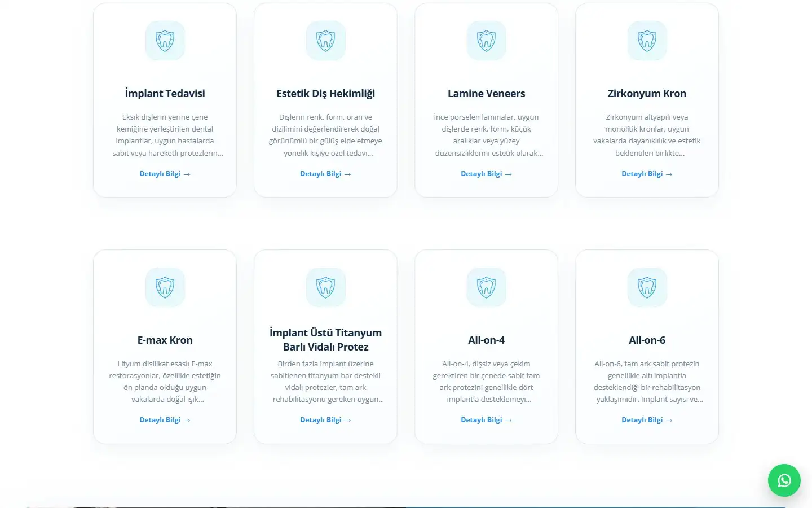812x508 pixels.
Task: Select the Estetik Diş Hekimliği heading
Action: point(326,94)
